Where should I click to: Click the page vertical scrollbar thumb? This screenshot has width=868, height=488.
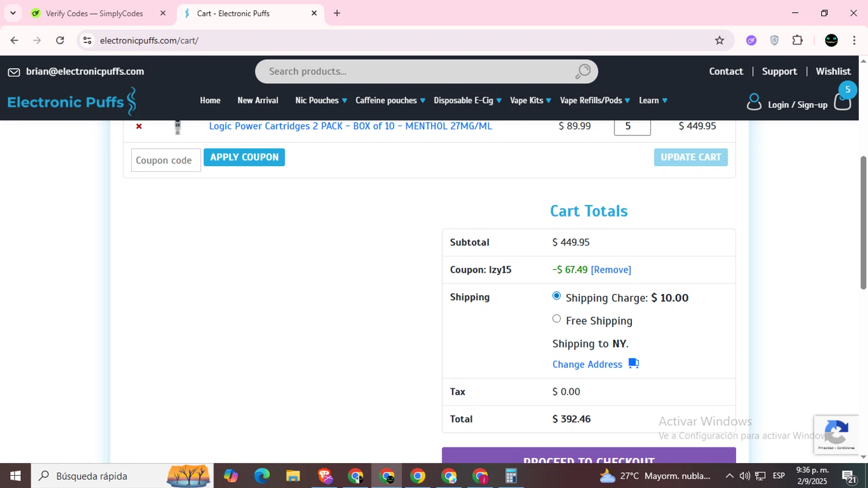click(863, 222)
